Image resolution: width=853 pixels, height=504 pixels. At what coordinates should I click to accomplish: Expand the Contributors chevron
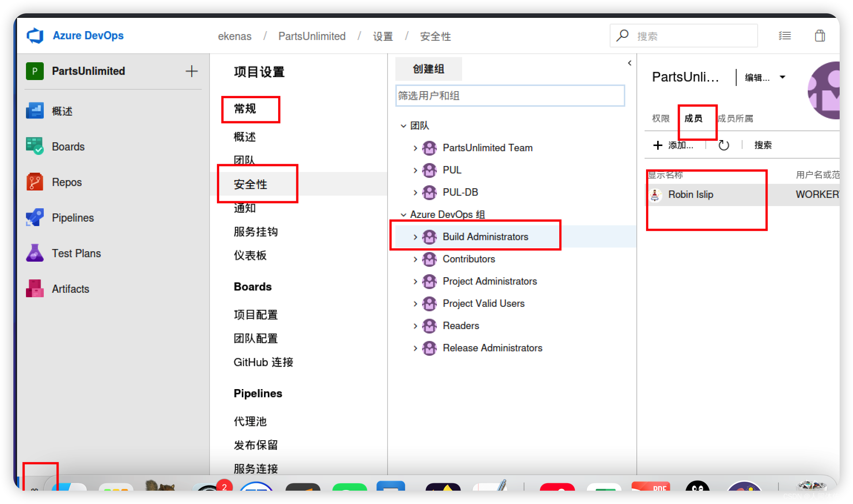point(415,259)
